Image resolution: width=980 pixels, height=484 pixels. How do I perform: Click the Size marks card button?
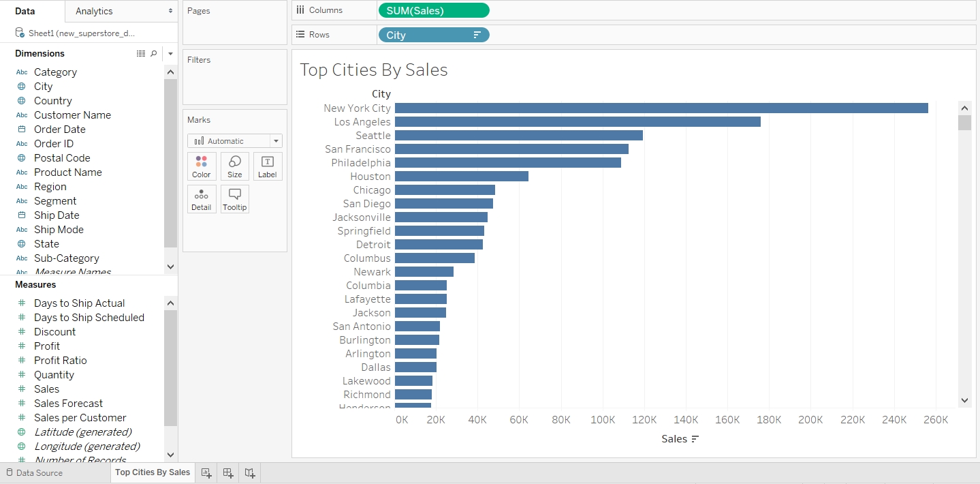pos(235,166)
